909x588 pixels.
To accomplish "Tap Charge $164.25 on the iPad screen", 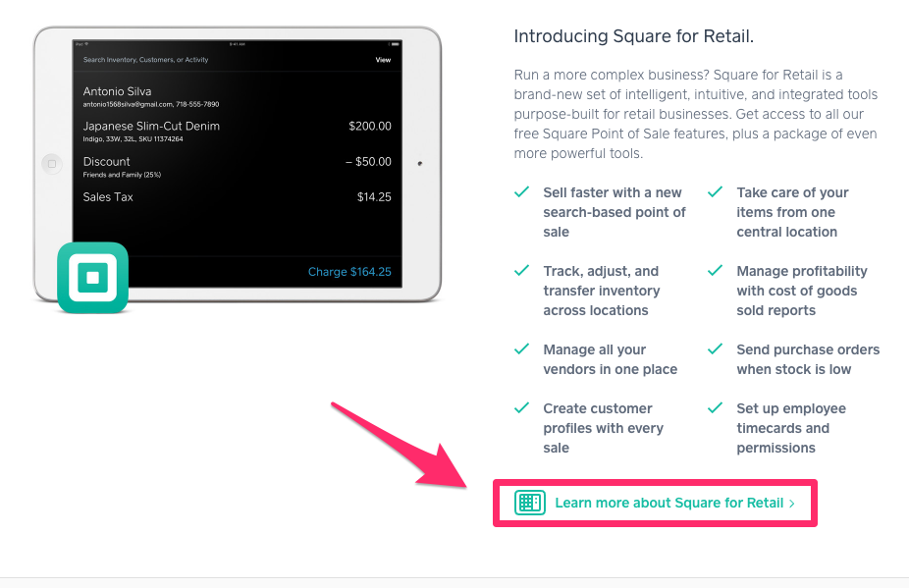I will pos(349,271).
